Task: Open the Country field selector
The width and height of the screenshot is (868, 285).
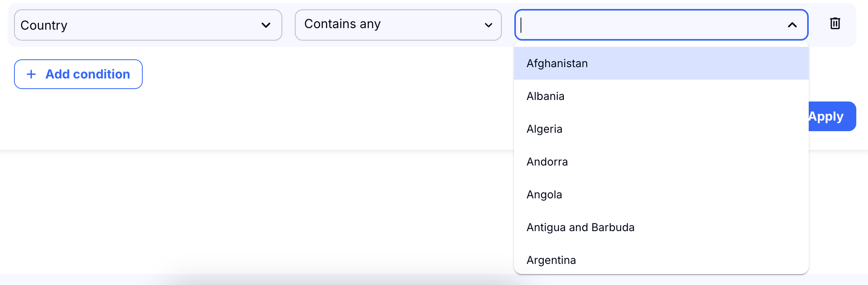Action: tap(148, 25)
